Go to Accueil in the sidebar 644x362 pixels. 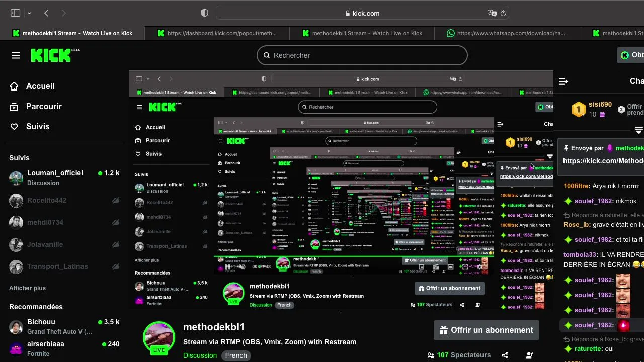coord(33,86)
